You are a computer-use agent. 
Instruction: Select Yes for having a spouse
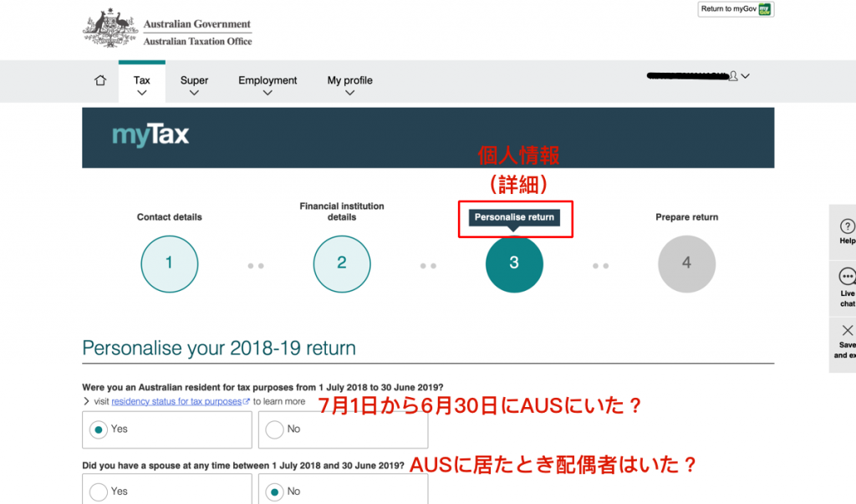point(99,492)
